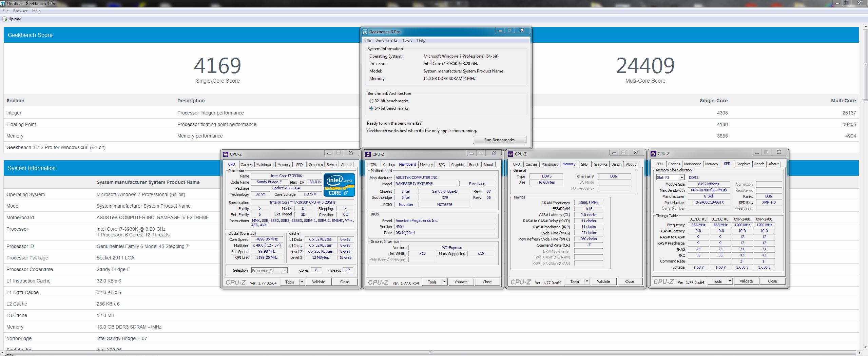Click the Command Rate 1T field
The height and width of the screenshot is (356, 868).
click(x=589, y=245)
